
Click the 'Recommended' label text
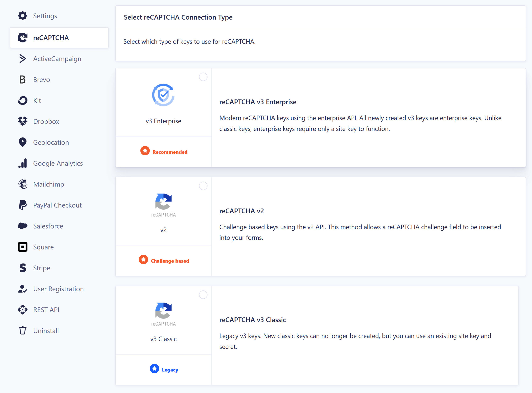[170, 152]
